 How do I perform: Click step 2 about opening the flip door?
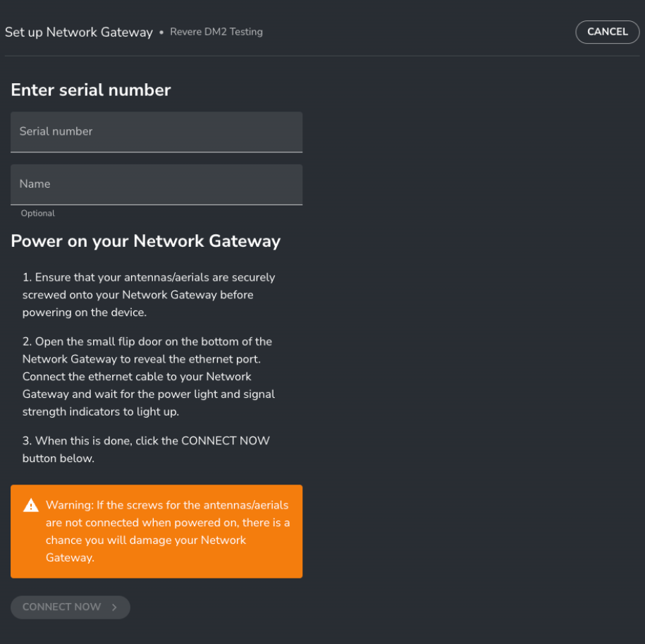[149, 377]
